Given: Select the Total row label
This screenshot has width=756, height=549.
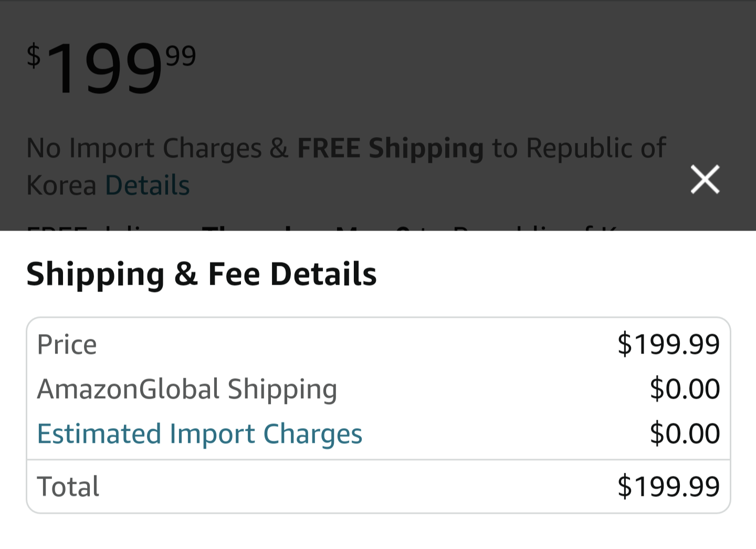Looking at the screenshot, I should click(x=68, y=486).
